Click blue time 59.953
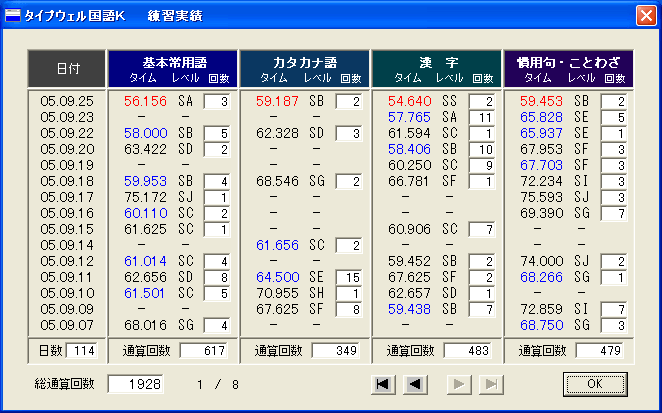The width and height of the screenshot is (662, 413). pyautogui.click(x=145, y=182)
